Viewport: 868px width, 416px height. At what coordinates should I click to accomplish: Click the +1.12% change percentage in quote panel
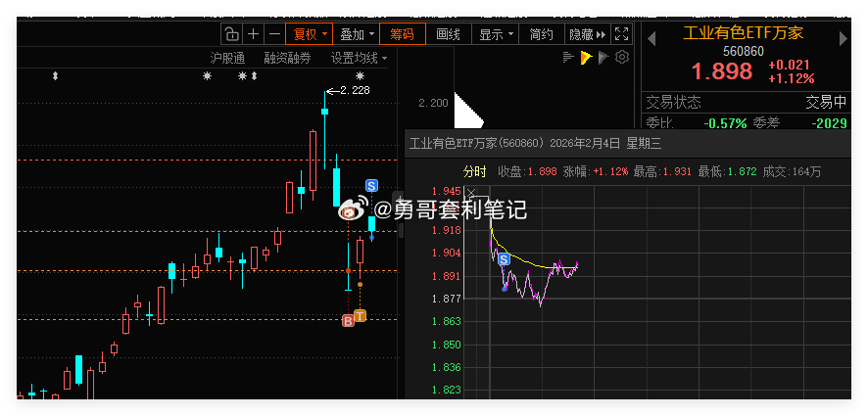(791, 79)
